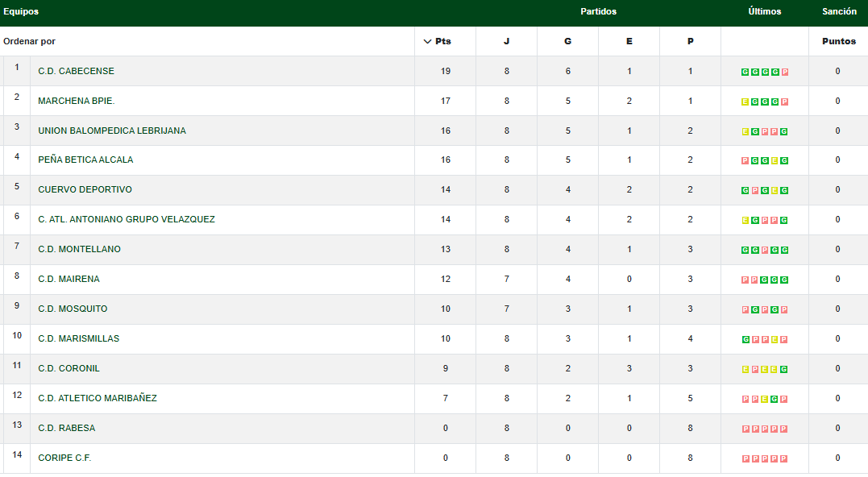This screenshot has width=868, height=477.
Task: Click the yellow E badge in Atletico Maribañez row
Action: [765, 400]
